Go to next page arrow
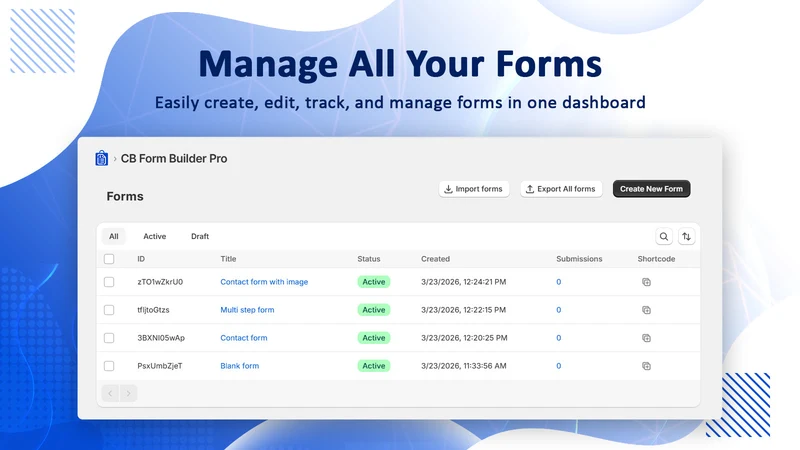 pyautogui.click(x=128, y=393)
